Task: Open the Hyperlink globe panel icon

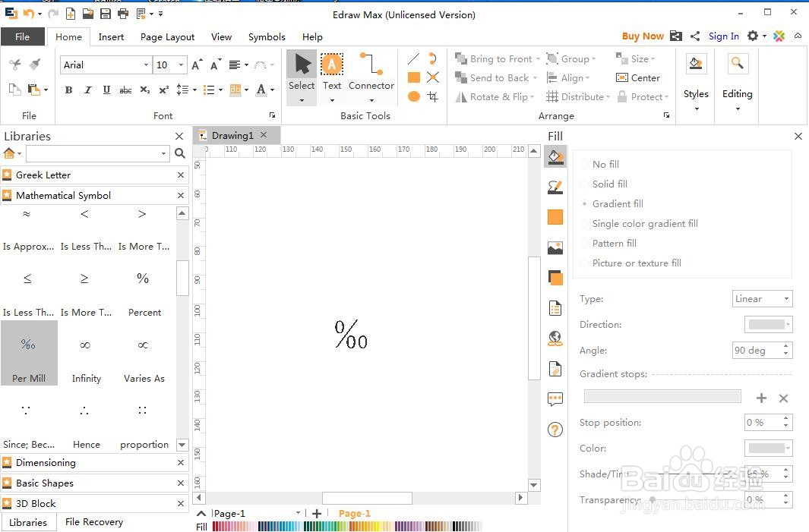Action: (x=555, y=338)
